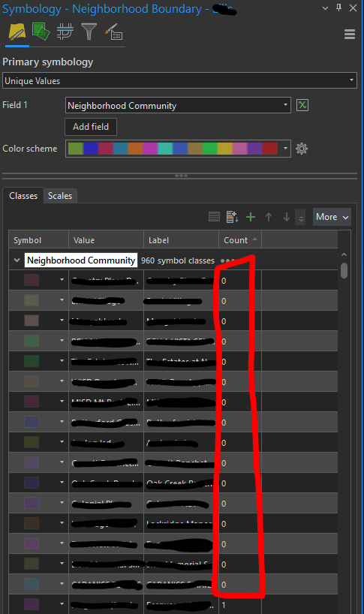Close the Symbology pane

353,8
